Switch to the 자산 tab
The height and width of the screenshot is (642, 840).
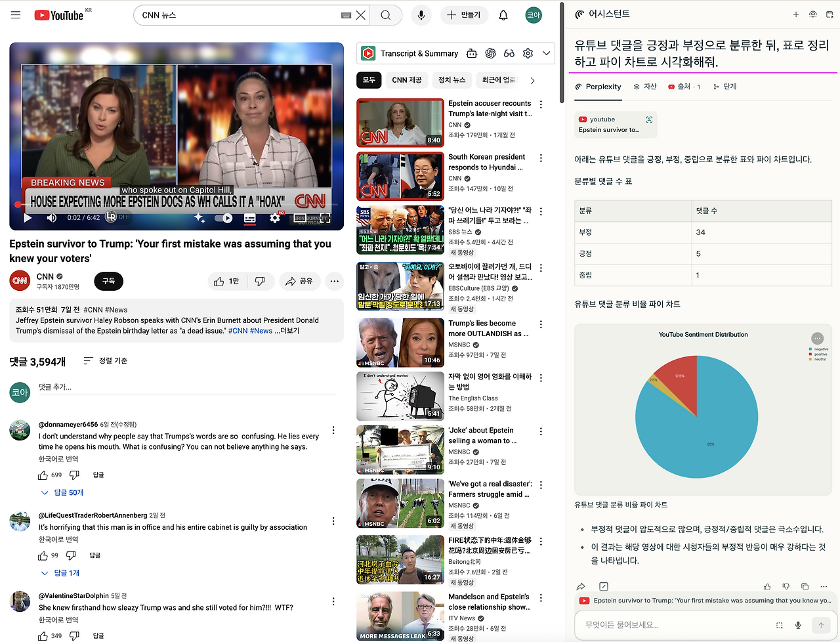(645, 87)
